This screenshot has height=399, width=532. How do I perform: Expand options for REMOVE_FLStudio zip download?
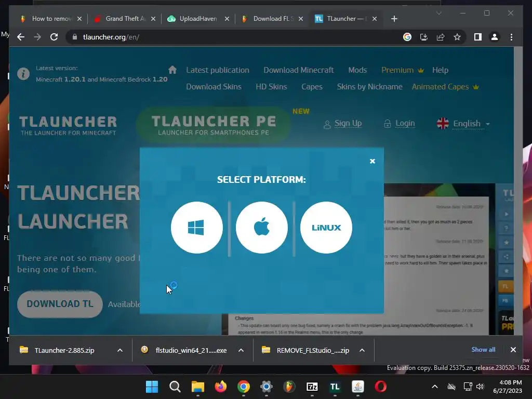pos(362,350)
